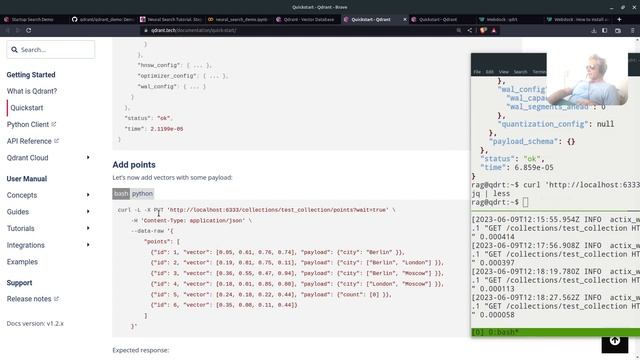Click the webcam video overlay thumbnail

click(587, 79)
